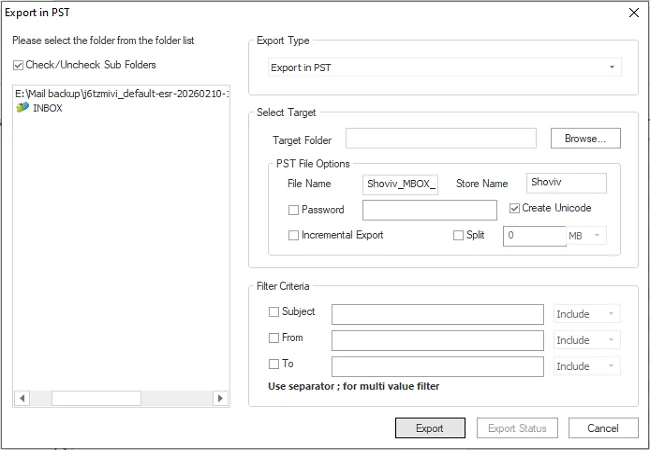
Task: Click the Export Status button
Action: (x=517, y=428)
